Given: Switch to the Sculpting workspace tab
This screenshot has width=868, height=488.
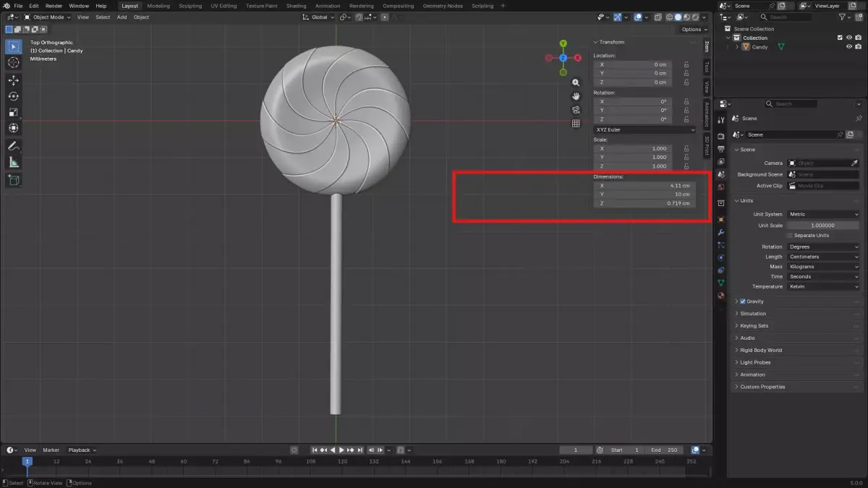Looking at the screenshot, I should click(190, 6).
